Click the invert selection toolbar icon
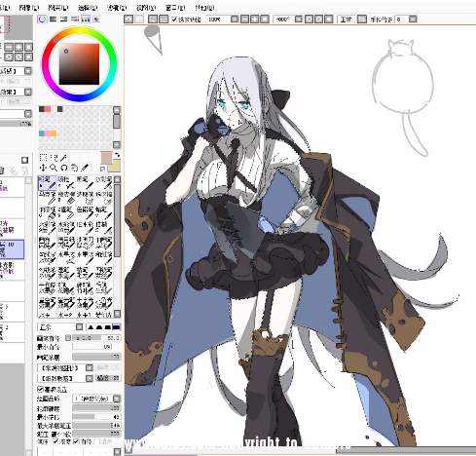Screen dimensions: 476x456 coord(164,19)
